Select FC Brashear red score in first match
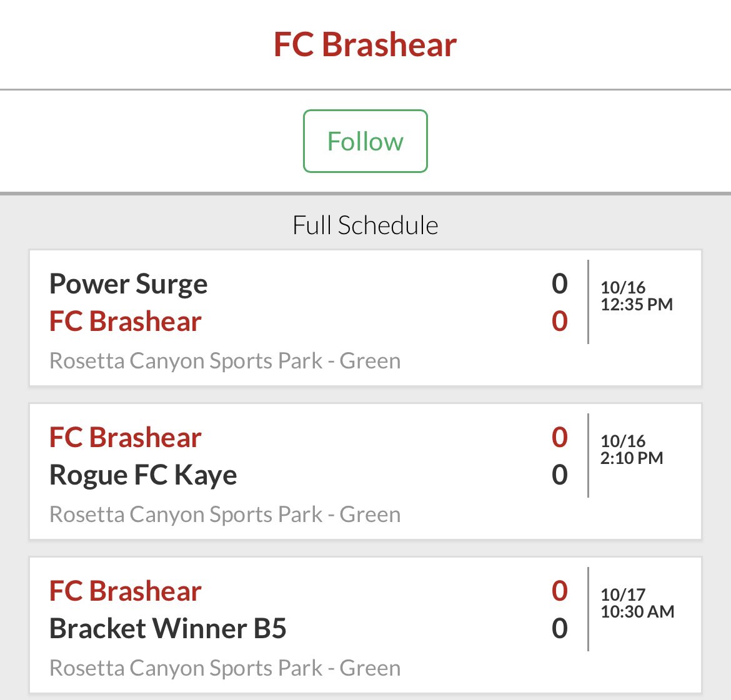 (x=559, y=321)
